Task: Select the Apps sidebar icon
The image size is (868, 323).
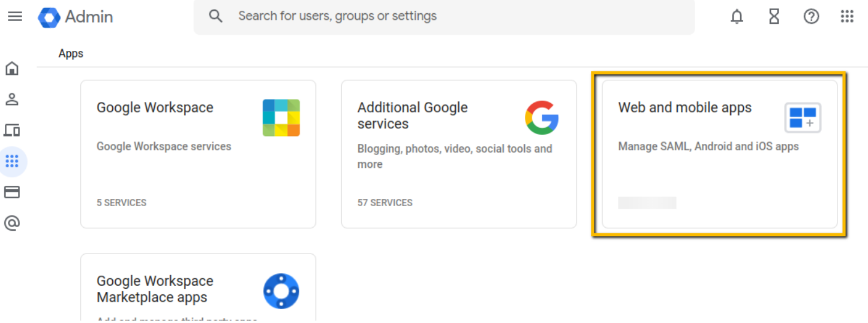Action: click(12, 161)
